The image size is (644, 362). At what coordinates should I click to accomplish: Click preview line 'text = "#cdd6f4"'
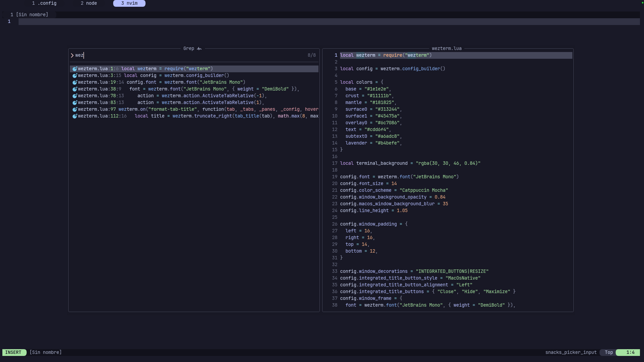click(368, 130)
